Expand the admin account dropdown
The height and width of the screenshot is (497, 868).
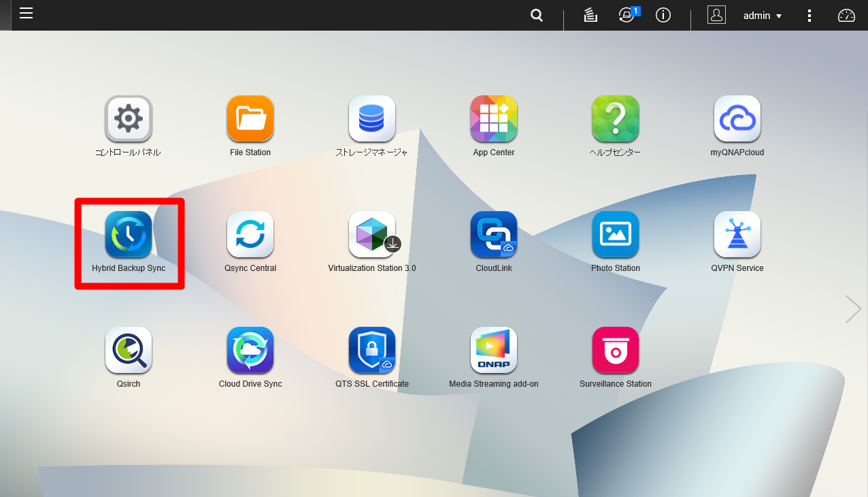763,16
